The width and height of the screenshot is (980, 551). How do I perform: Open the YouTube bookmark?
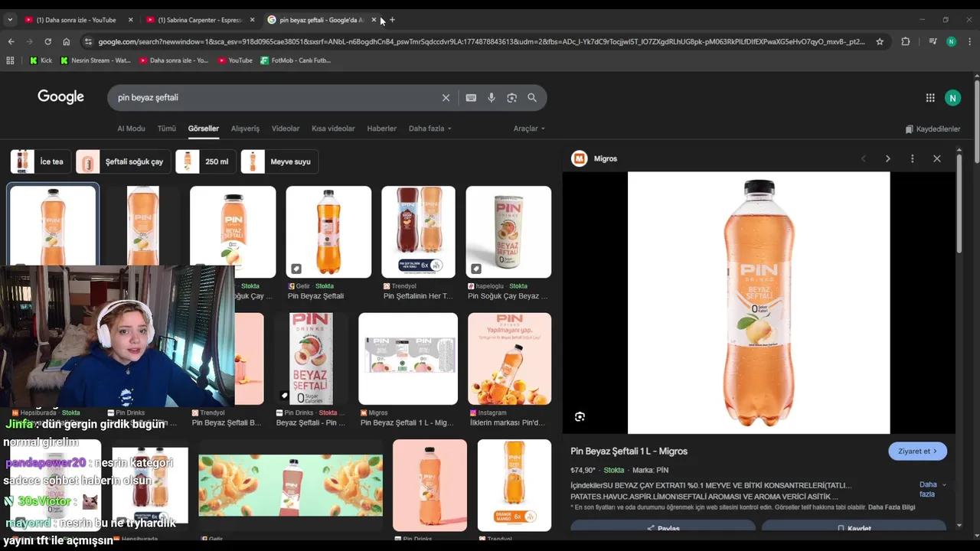(235, 60)
